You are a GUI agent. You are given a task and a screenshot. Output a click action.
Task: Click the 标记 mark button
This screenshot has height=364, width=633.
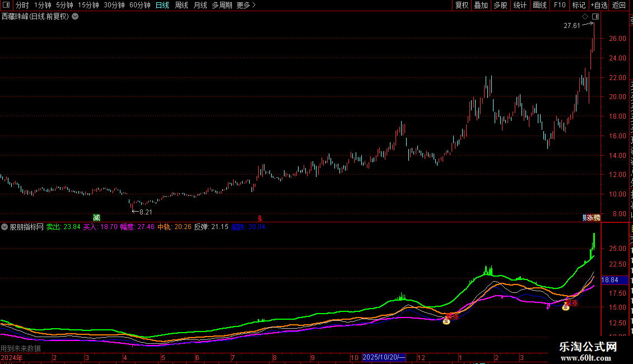tap(579, 5)
